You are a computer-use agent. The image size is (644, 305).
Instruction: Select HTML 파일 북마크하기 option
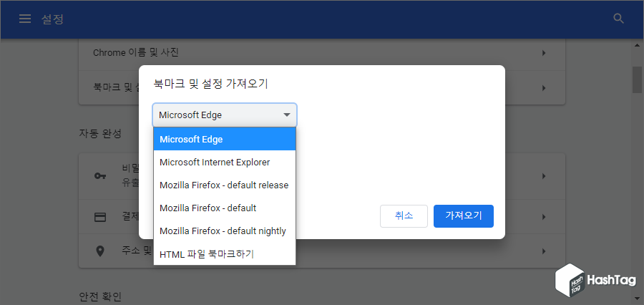click(x=225, y=254)
